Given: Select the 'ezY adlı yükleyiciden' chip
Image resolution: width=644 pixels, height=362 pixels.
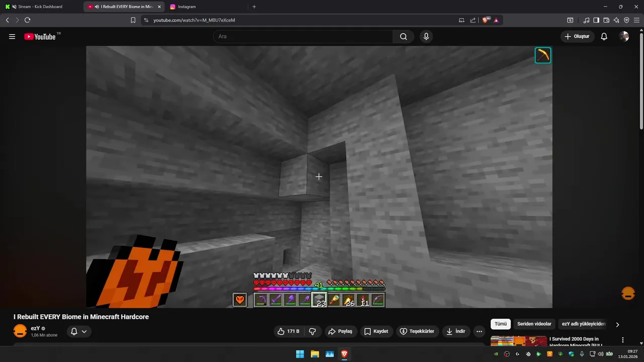Looking at the screenshot, I should click(x=584, y=324).
